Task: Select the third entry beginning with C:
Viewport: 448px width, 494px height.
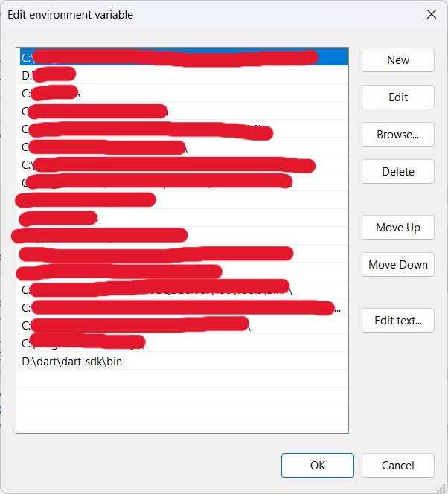Action: coord(182,93)
